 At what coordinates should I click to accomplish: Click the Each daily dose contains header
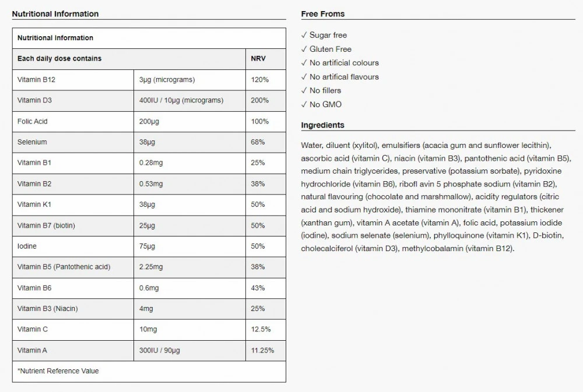pyautogui.click(x=59, y=59)
